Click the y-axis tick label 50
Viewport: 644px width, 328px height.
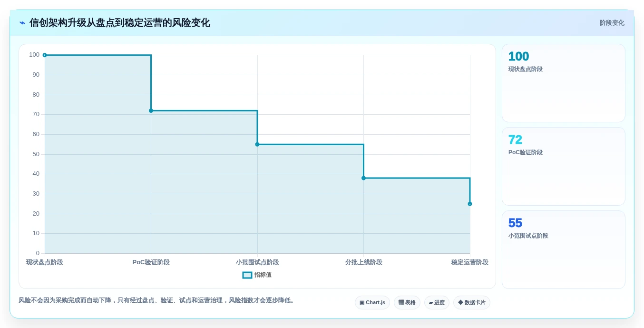coord(36,154)
